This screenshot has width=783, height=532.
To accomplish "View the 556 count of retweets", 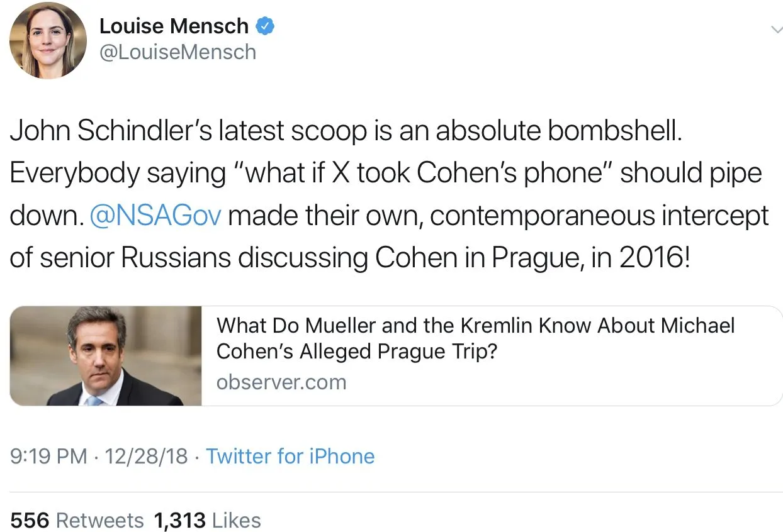I will tap(30, 520).
